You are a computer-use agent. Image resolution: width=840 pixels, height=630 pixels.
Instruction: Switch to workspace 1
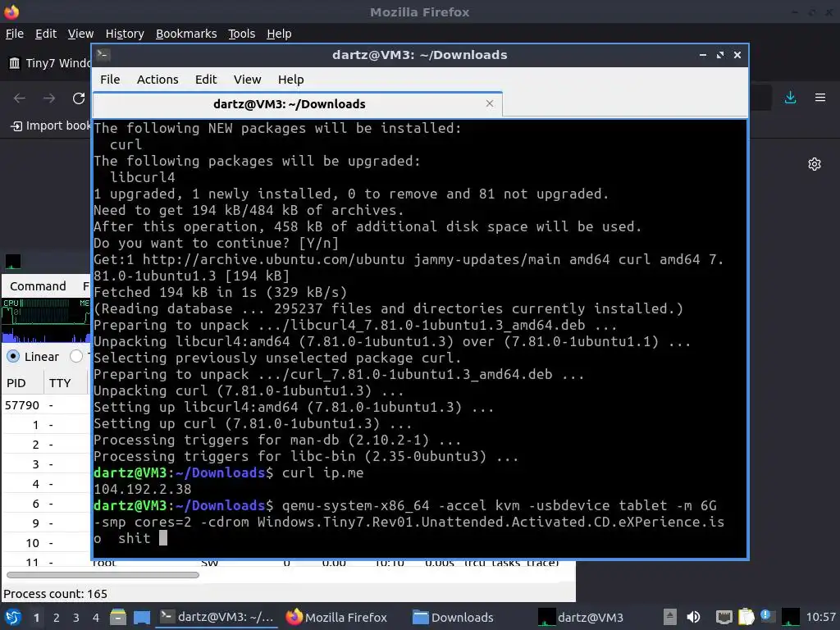36,618
